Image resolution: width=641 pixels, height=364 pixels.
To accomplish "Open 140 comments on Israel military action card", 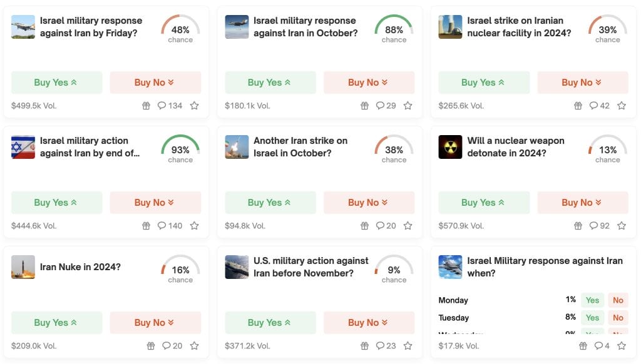I will (170, 226).
